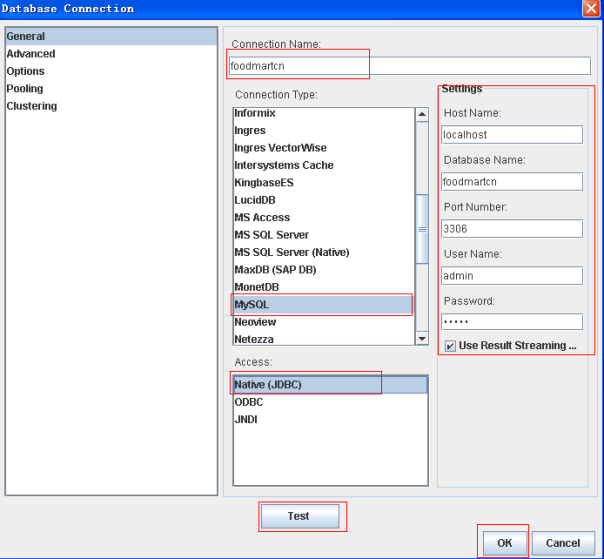
Task: Select JNDI access method
Action: [331, 419]
